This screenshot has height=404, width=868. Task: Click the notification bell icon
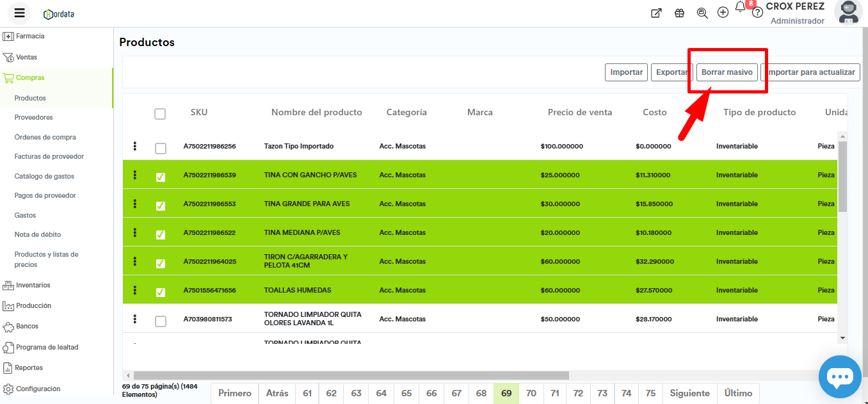pyautogui.click(x=740, y=8)
